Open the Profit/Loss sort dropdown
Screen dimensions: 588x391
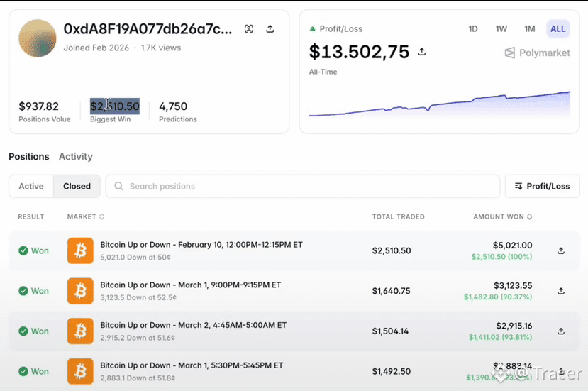coord(542,186)
